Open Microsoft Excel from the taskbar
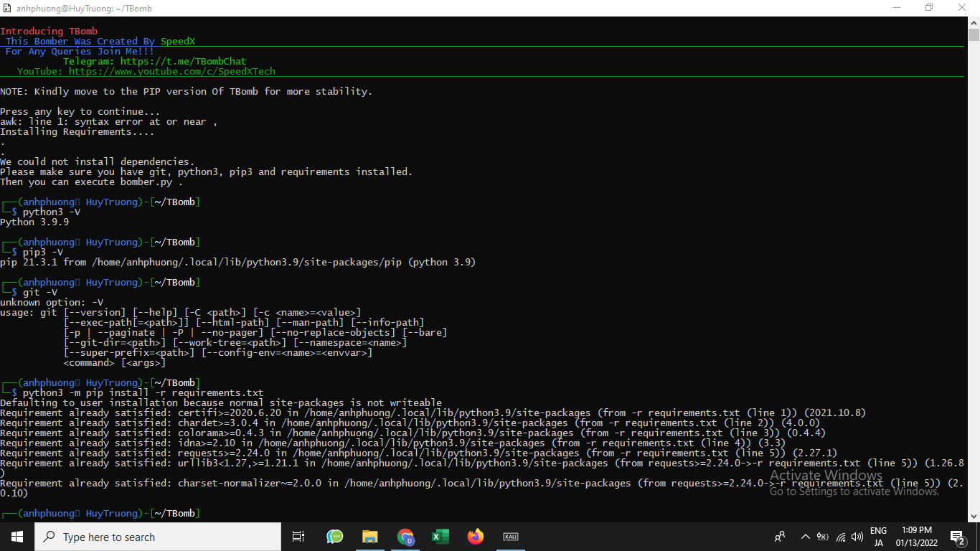Screen dimensions: 980x551 440,536
